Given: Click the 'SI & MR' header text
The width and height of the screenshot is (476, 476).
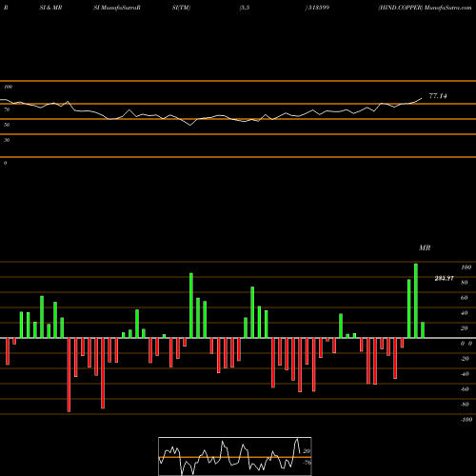Looking at the screenshot, I should (x=50, y=8).
